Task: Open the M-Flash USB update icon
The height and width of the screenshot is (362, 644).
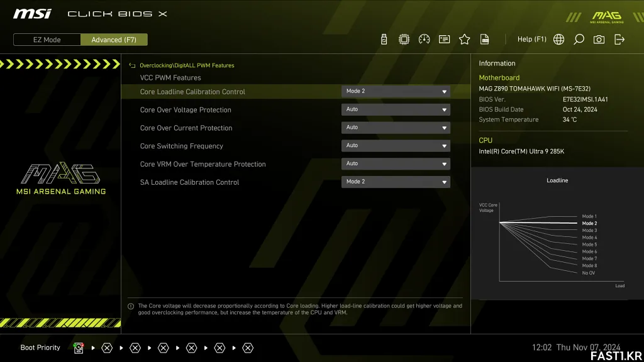Action: [x=384, y=40]
